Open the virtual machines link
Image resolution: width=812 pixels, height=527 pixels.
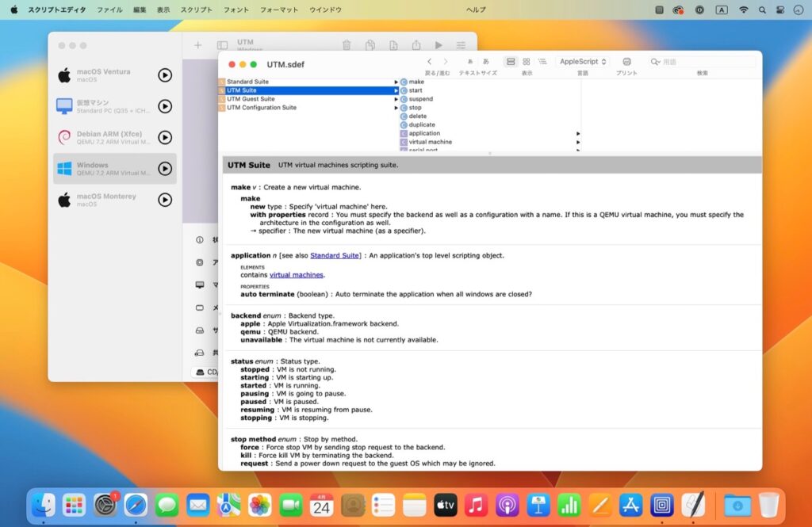pos(297,275)
